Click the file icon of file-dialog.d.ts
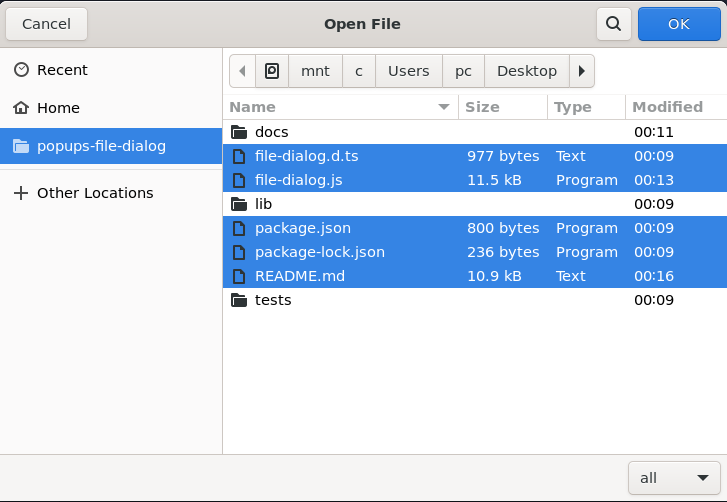Screen dimensions: 727x502 [x=239, y=156]
